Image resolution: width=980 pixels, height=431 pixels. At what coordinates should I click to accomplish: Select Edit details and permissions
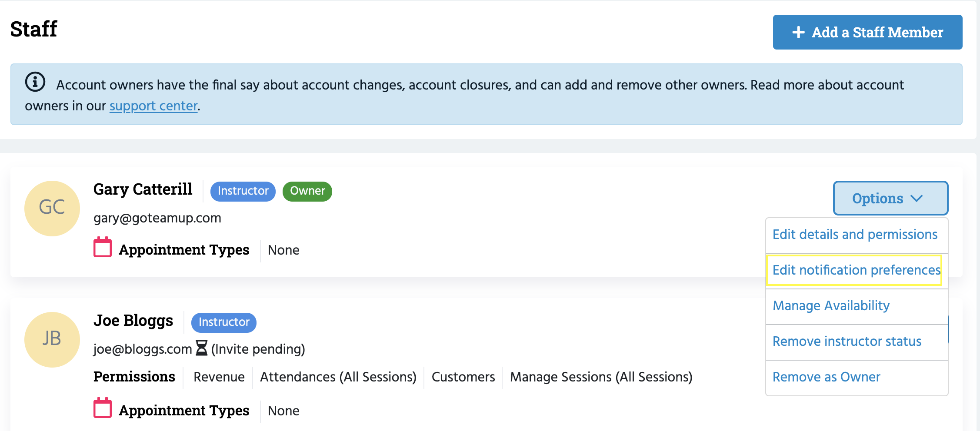pyautogui.click(x=855, y=235)
